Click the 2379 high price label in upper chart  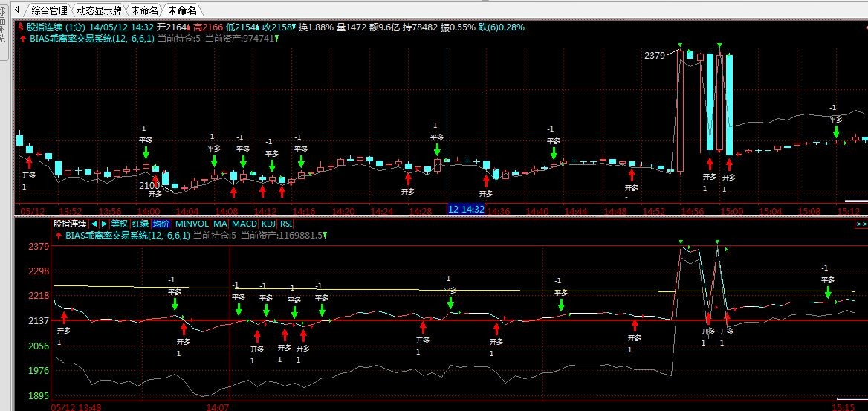pyautogui.click(x=654, y=56)
